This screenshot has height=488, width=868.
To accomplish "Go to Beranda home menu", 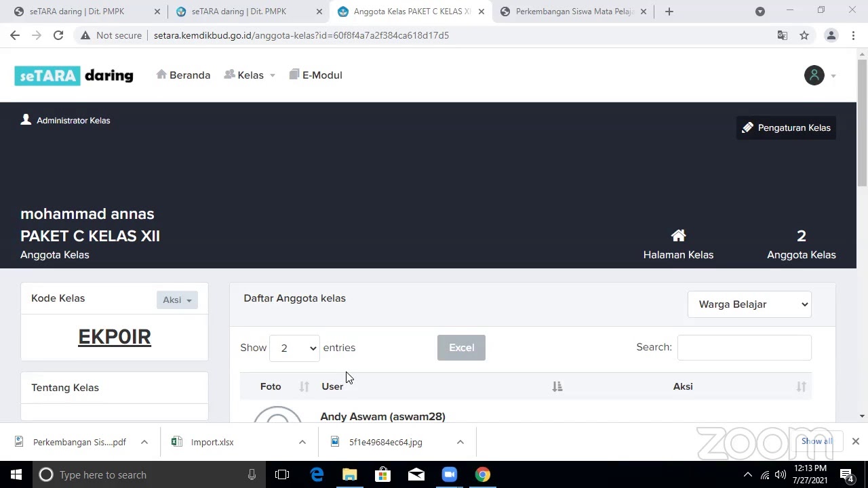I will pos(183,75).
